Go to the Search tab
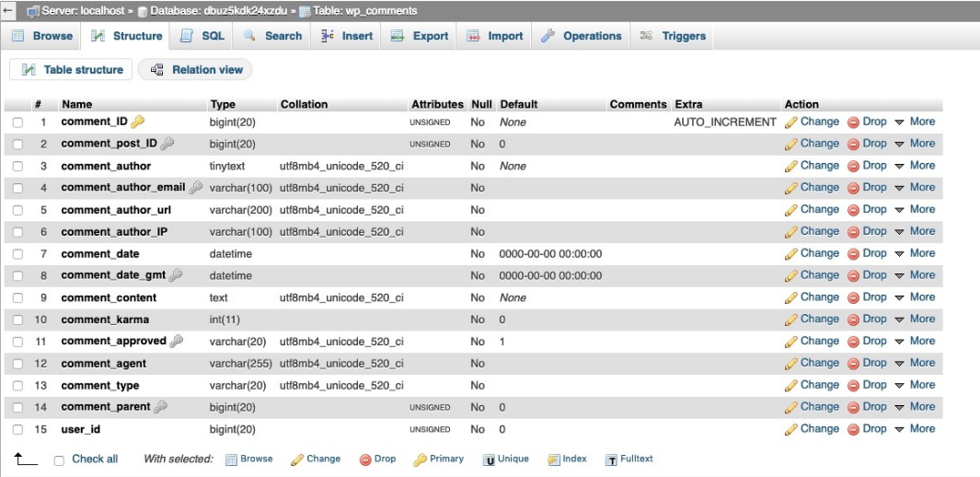980x477 pixels. coord(271,36)
